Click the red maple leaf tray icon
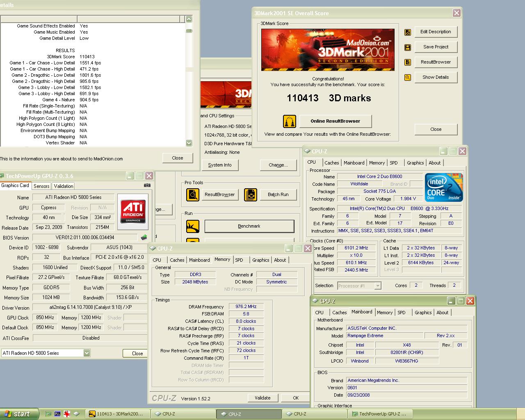 [67, 414]
